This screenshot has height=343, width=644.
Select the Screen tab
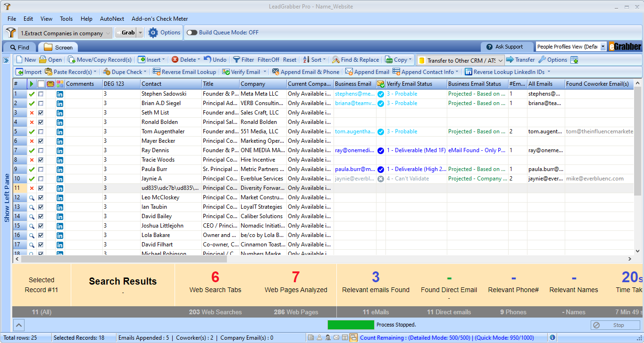click(58, 47)
